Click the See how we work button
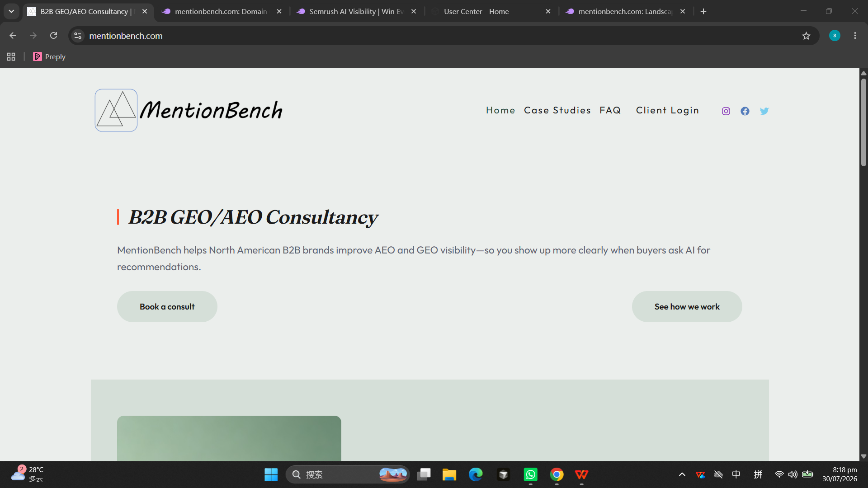 click(x=687, y=306)
